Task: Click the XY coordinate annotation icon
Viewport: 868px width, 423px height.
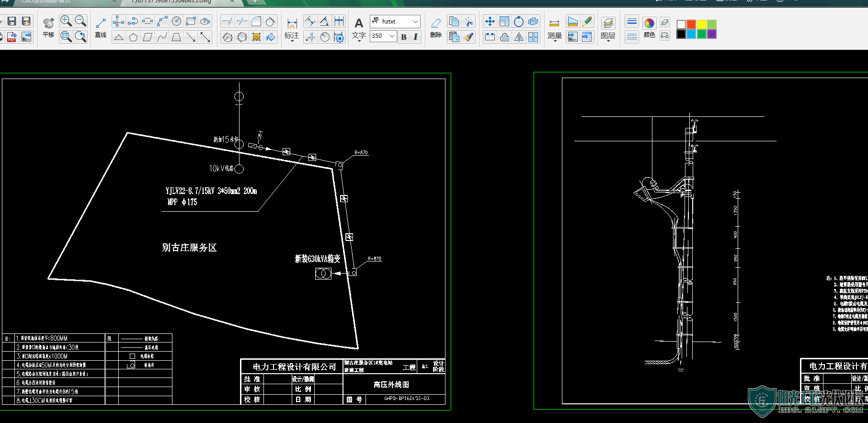Action: [x=310, y=37]
